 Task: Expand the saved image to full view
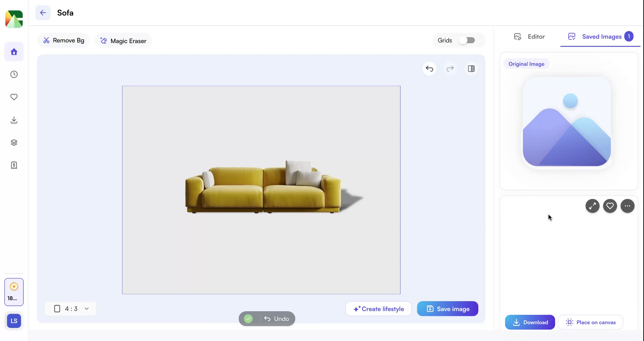pyautogui.click(x=592, y=206)
